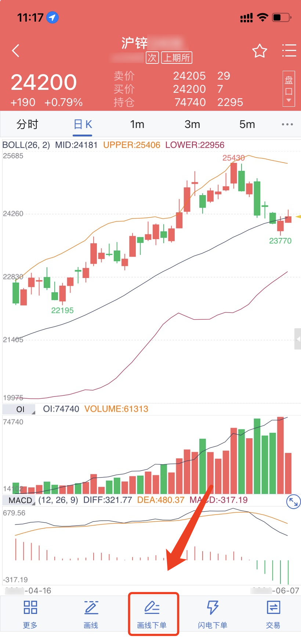Open the OI indicator selector
Viewport: 301px width, 644px height.
click(x=19, y=409)
